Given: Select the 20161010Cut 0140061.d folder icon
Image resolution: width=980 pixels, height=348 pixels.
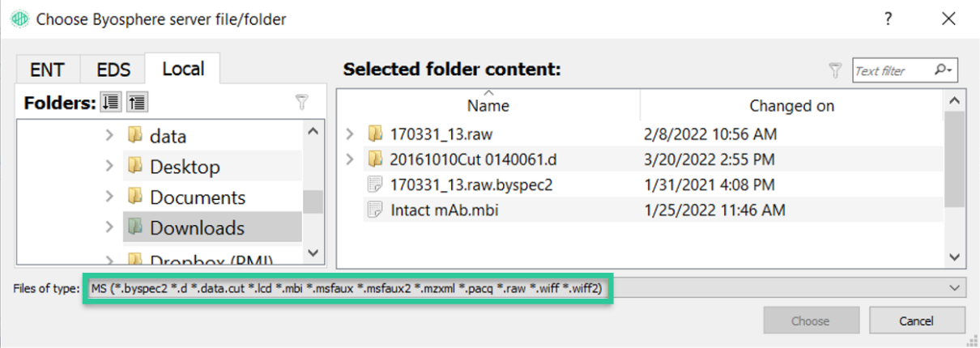Looking at the screenshot, I should click(375, 159).
